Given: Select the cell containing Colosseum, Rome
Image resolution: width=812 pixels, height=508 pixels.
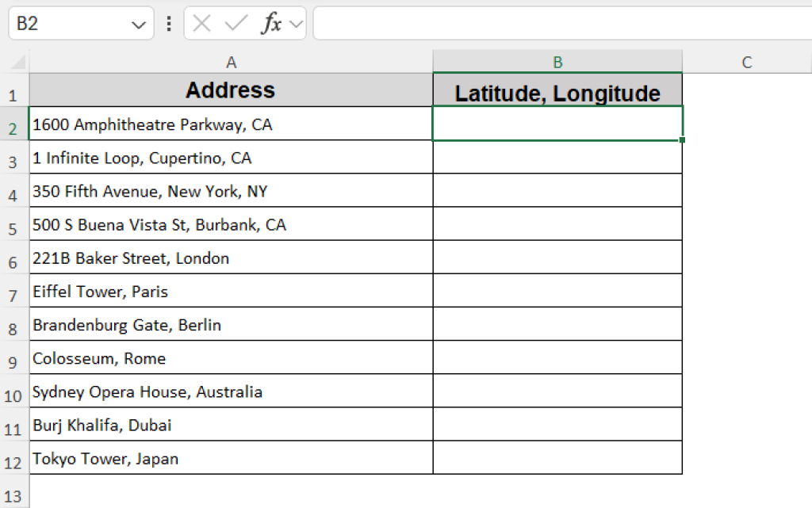Looking at the screenshot, I should [x=231, y=357].
